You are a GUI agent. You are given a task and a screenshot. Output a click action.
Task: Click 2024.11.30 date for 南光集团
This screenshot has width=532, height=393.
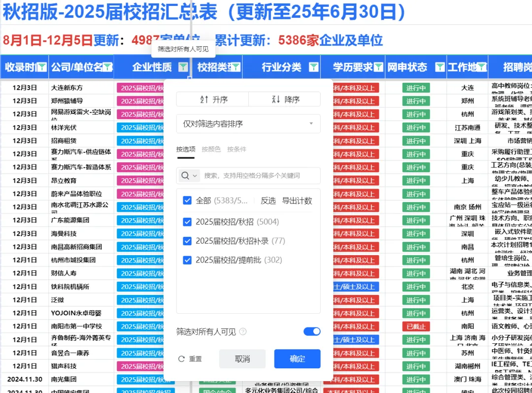pos(25,379)
